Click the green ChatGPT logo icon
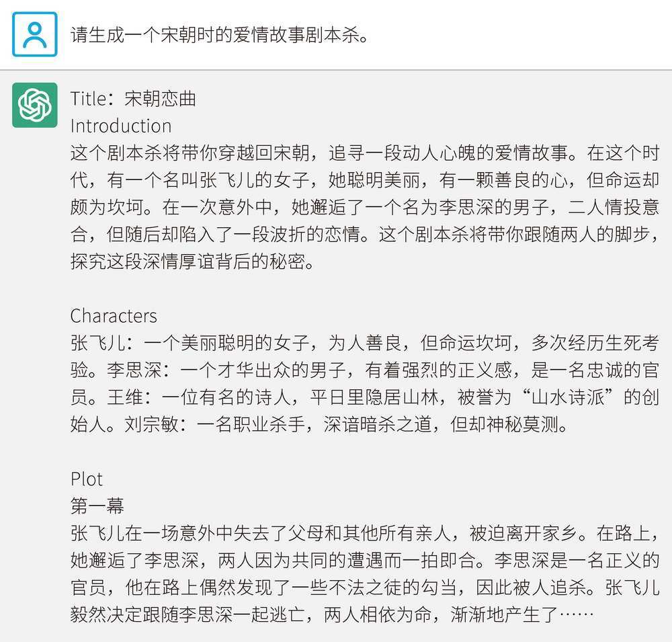 click(x=34, y=106)
